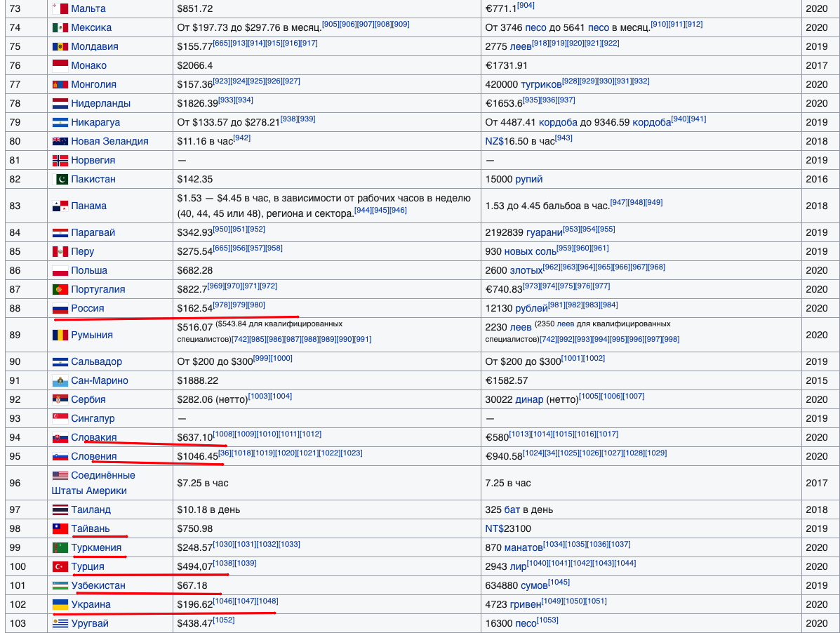Click the Monaco flag icon
Screen dimensions: 840x633
[60, 65]
